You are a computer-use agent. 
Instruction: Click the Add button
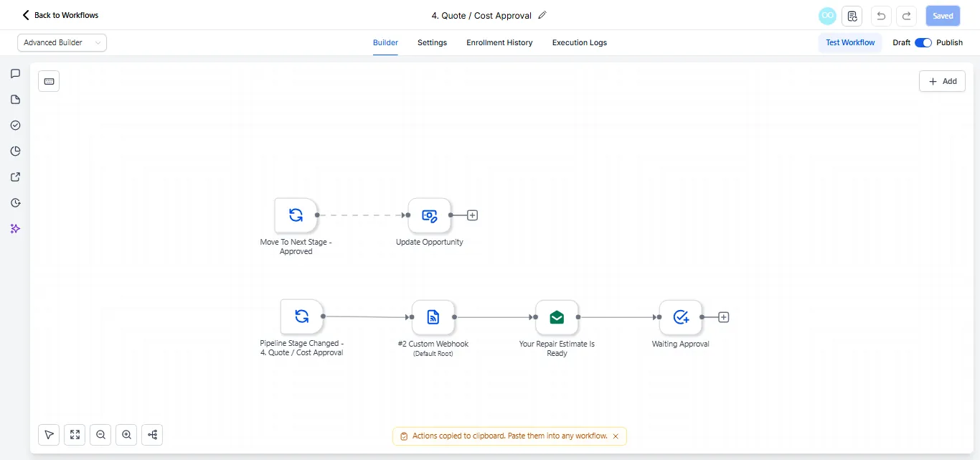tap(942, 81)
